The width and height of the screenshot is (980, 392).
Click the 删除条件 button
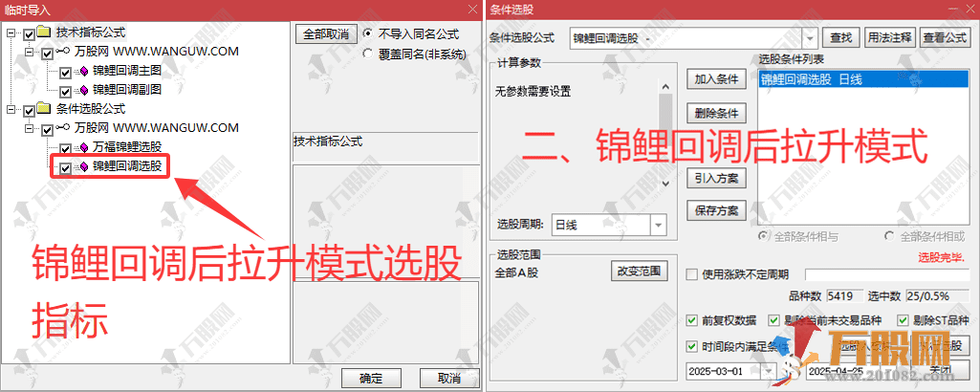[716, 113]
